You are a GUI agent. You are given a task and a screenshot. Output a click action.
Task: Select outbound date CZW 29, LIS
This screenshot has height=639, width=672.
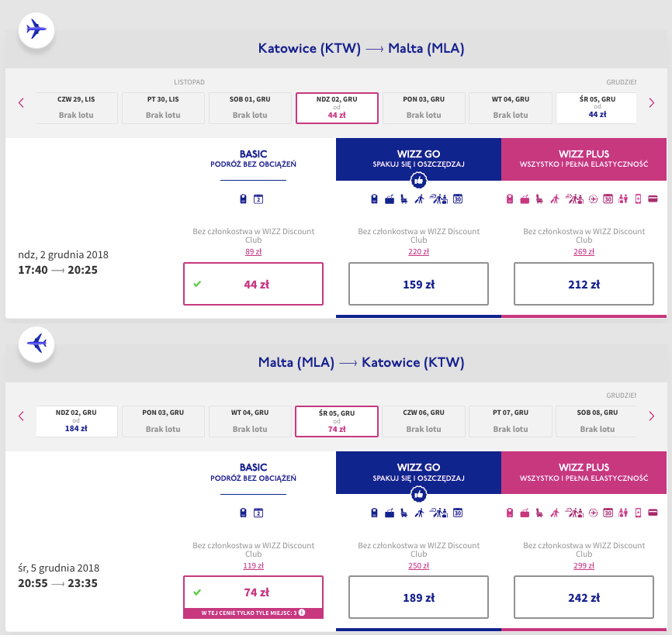click(x=77, y=108)
